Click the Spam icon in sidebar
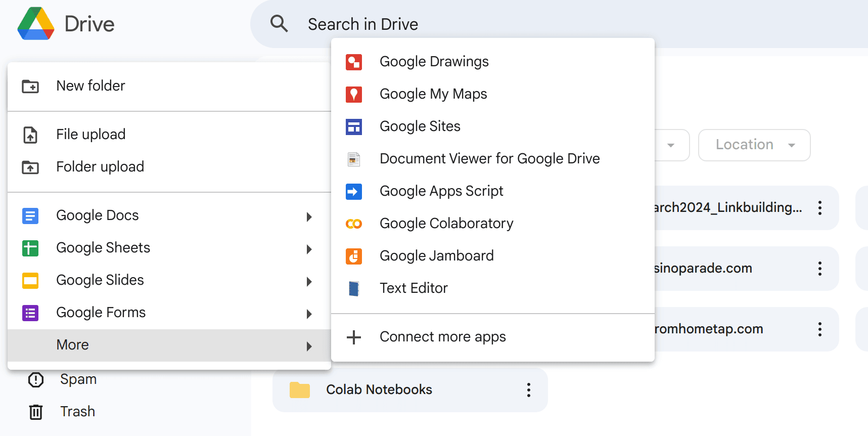The height and width of the screenshot is (436, 868). click(x=36, y=379)
